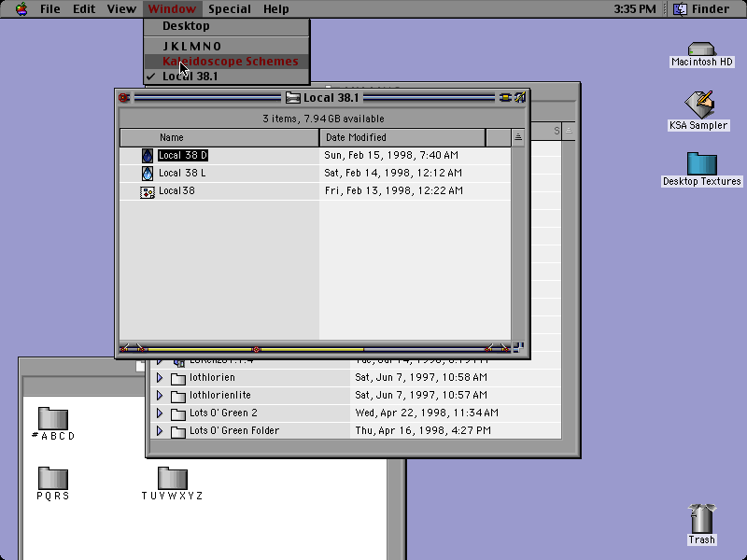This screenshot has width=747, height=560.
Task: Toggle sort order button in Local 38.1
Action: 518,137
